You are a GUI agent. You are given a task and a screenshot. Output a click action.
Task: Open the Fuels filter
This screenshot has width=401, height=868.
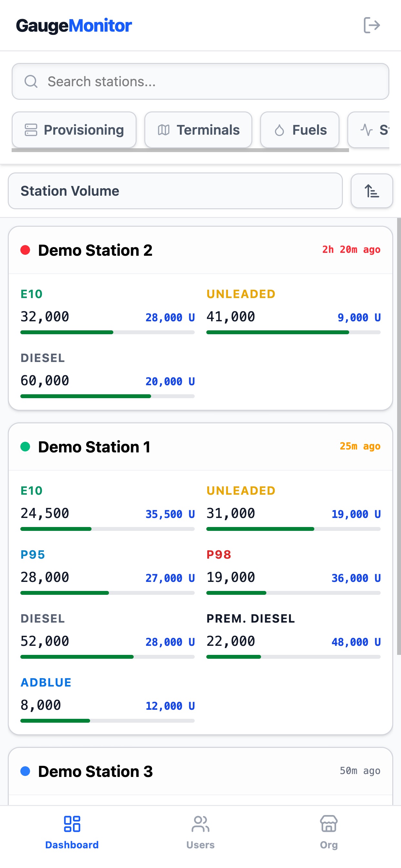[300, 130]
